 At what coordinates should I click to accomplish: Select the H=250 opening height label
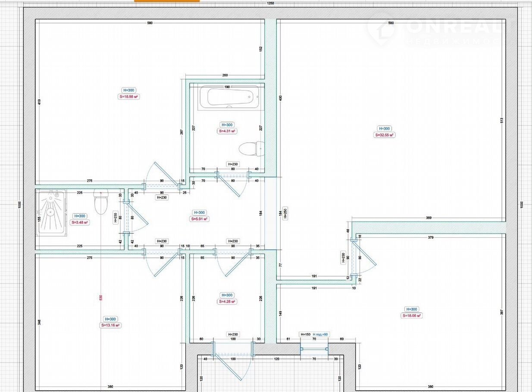(x=285, y=213)
